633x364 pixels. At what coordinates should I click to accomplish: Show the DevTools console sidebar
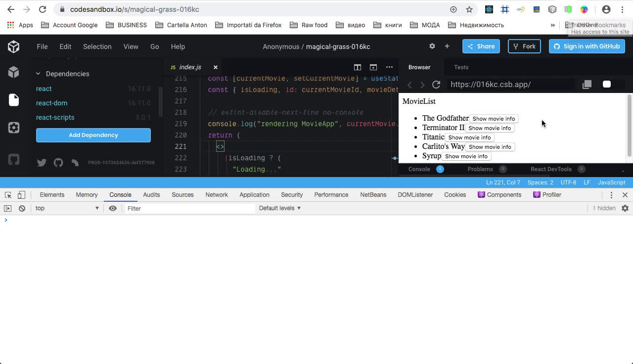pyautogui.click(x=7, y=208)
